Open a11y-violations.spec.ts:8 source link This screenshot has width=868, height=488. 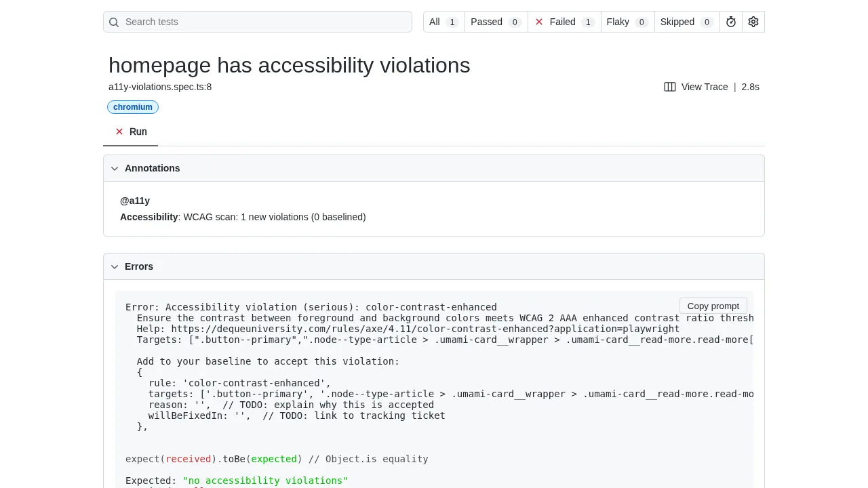coord(160,87)
